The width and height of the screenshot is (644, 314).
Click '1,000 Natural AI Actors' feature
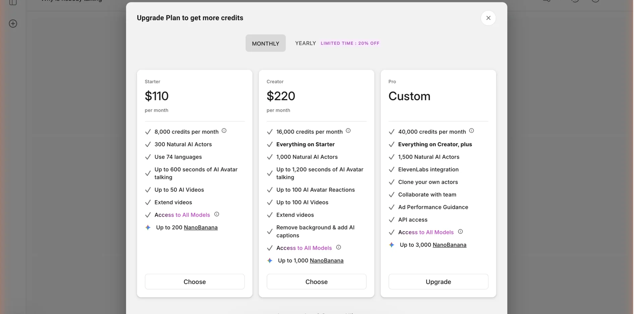pyautogui.click(x=307, y=157)
